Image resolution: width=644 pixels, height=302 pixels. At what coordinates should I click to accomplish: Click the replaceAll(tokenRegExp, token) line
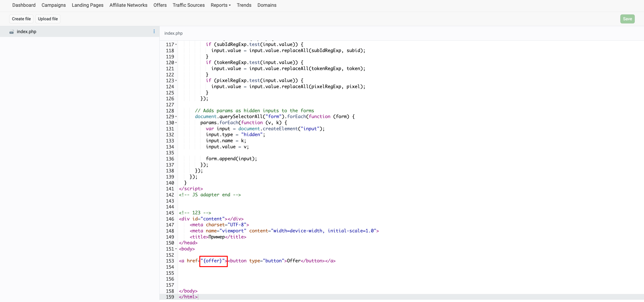tap(288, 69)
